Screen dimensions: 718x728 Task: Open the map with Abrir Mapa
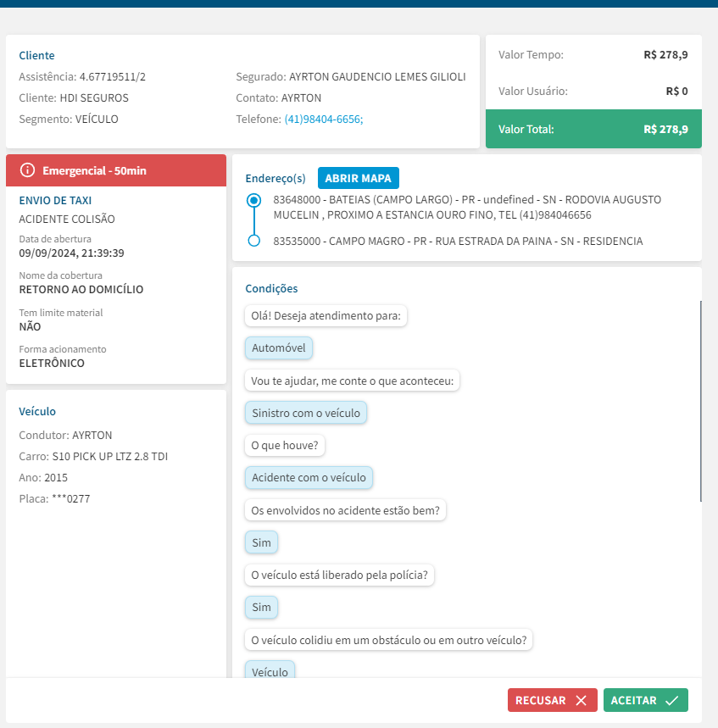pos(358,178)
